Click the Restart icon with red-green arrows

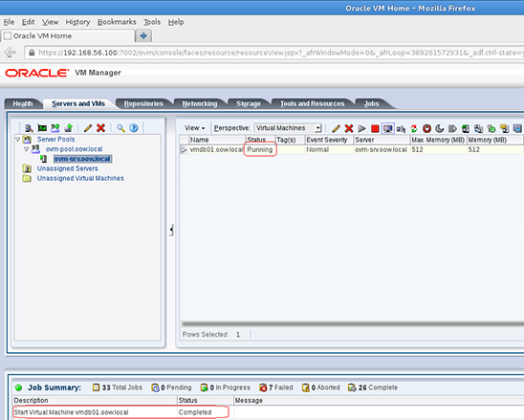click(414, 128)
